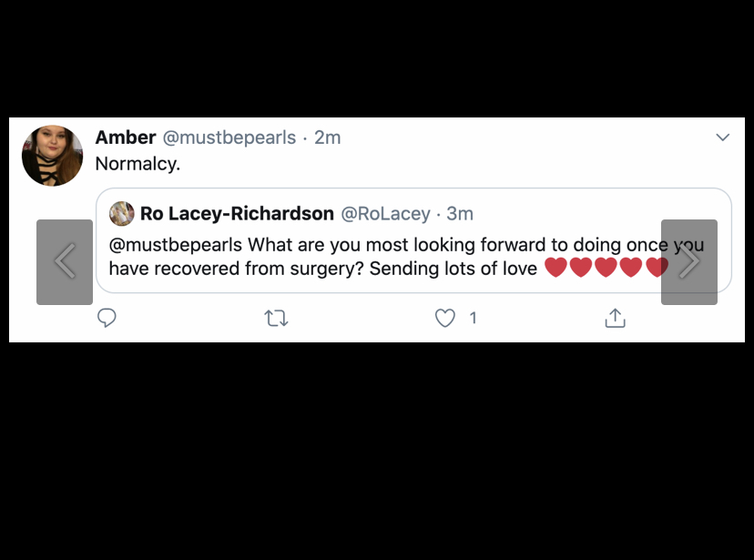Go to previous image with left arrow
Viewport: 754px width, 560px height.
pyautogui.click(x=65, y=262)
